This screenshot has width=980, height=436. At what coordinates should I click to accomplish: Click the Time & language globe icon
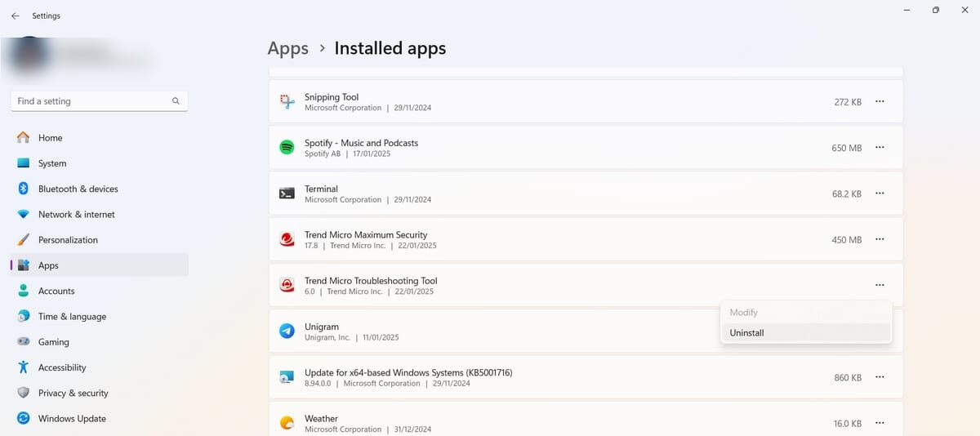(23, 316)
